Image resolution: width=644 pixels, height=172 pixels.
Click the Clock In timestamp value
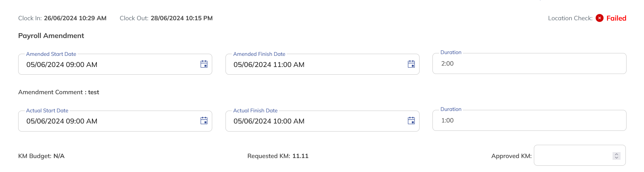point(75,18)
